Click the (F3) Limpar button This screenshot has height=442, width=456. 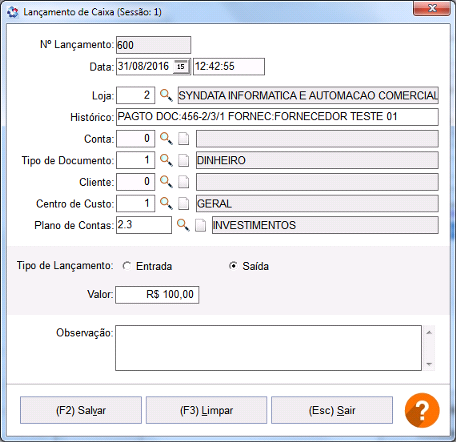pyautogui.click(x=206, y=410)
